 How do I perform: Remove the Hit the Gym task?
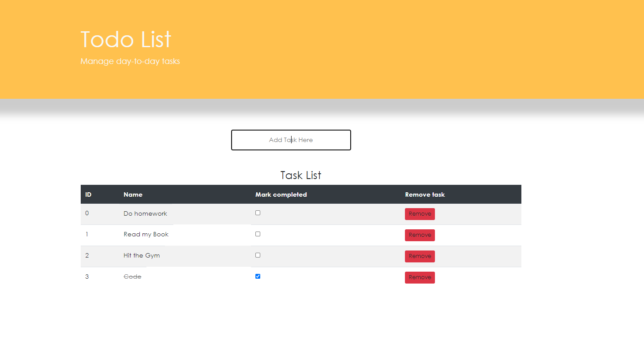419,256
